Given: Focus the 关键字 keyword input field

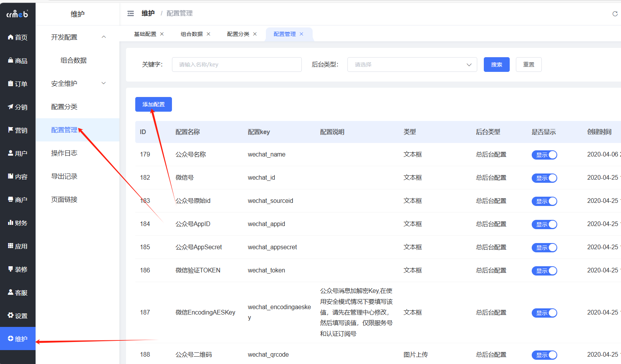Looking at the screenshot, I should (x=236, y=65).
